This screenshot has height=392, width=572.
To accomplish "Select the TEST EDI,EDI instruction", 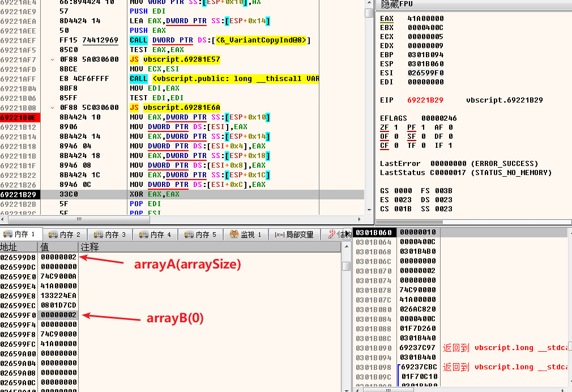I will coord(157,98).
